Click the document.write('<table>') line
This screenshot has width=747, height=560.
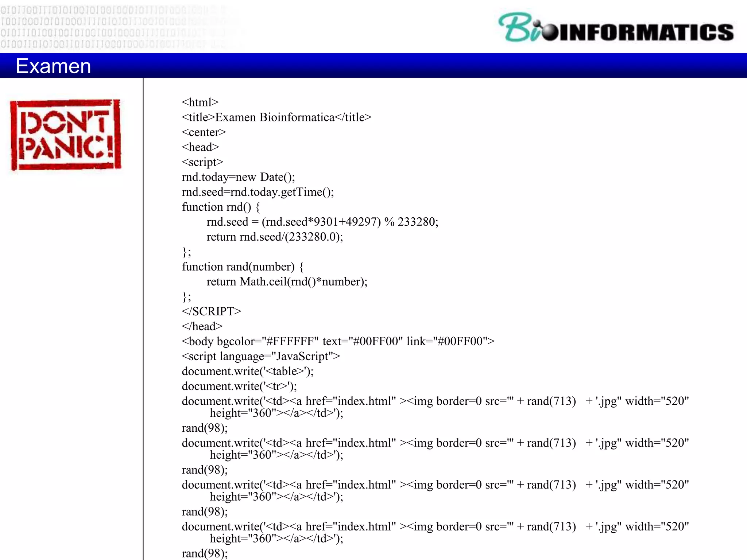coord(248,372)
